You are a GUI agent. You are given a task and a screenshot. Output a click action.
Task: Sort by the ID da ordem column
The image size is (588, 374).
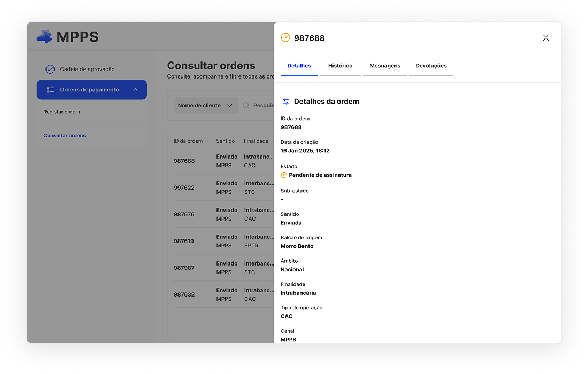click(188, 141)
